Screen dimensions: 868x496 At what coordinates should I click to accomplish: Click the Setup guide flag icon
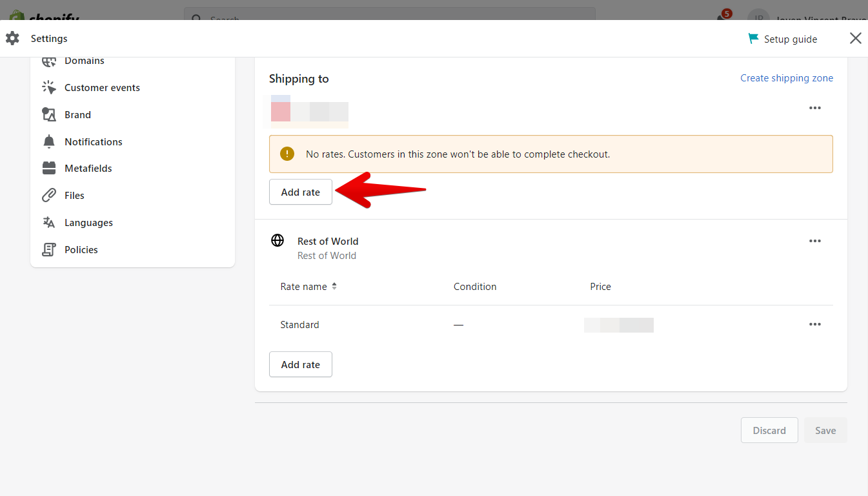click(753, 39)
